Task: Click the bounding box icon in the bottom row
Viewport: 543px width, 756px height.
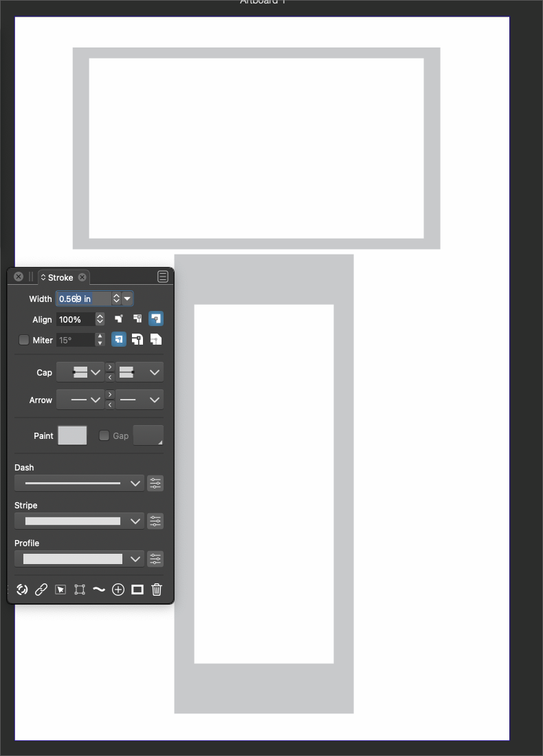Action: [80, 590]
